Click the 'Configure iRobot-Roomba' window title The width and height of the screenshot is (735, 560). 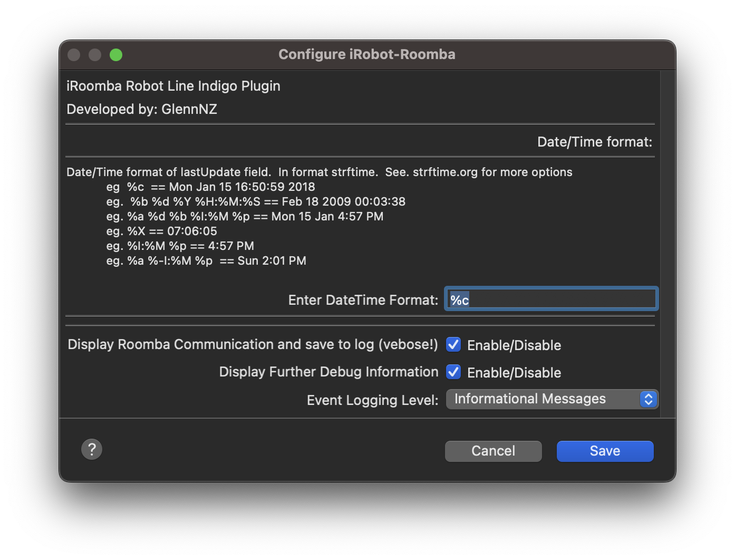[367, 54]
